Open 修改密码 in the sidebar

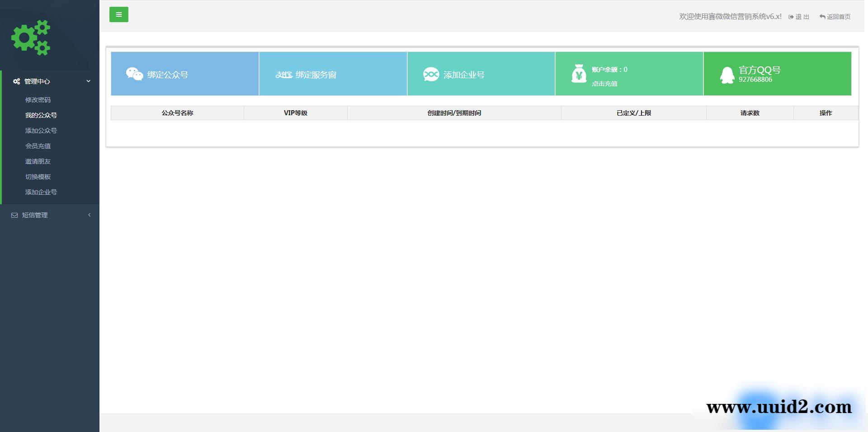click(x=38, y=100)
